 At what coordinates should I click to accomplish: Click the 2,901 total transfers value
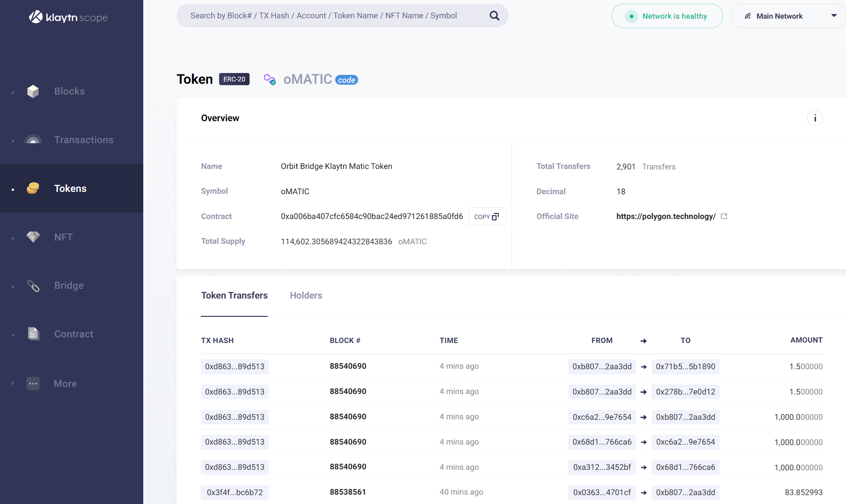point(625,167)
